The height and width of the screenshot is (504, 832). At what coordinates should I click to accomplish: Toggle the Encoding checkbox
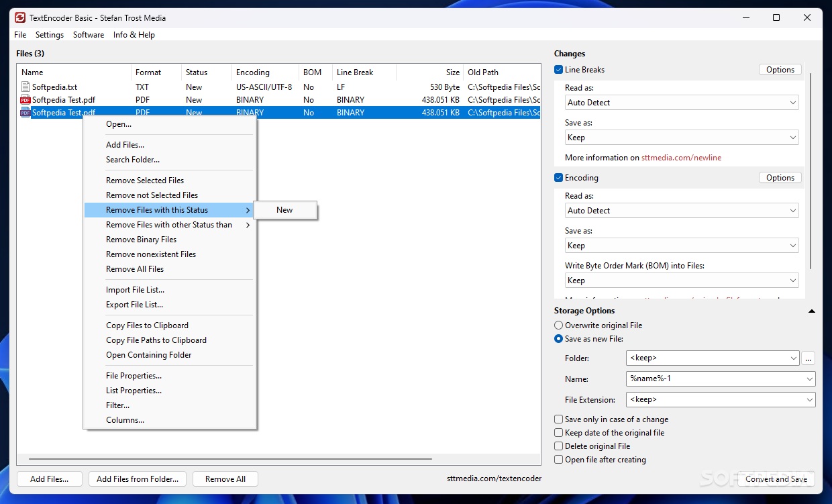coord(559,178)
